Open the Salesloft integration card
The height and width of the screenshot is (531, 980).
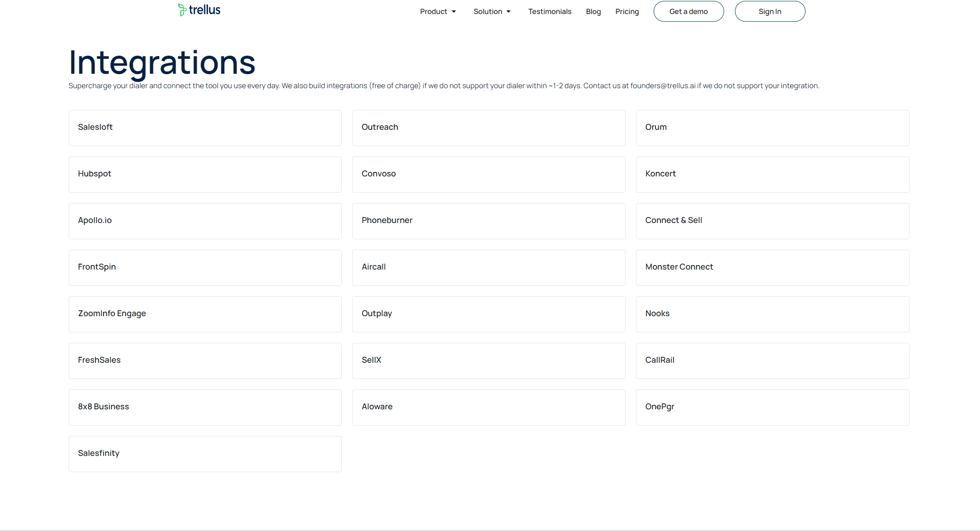pyautogui.click(x=205, y=128)
